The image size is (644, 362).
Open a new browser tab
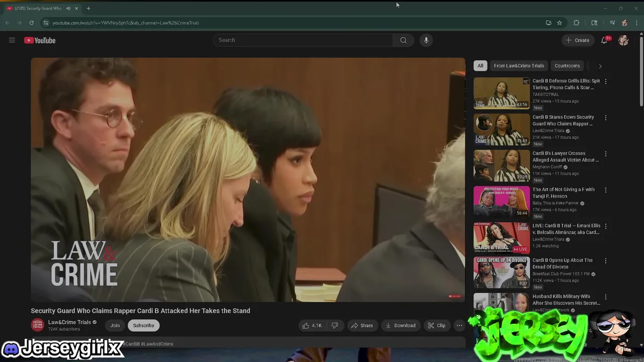click(x=89, y=8)
